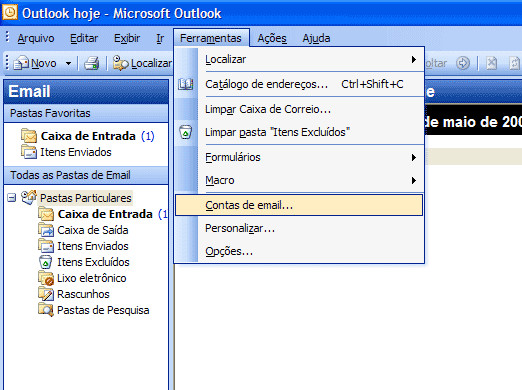Open the dropdown arrow next to Novo
This screenshot has height=390, width=522.
68,63
